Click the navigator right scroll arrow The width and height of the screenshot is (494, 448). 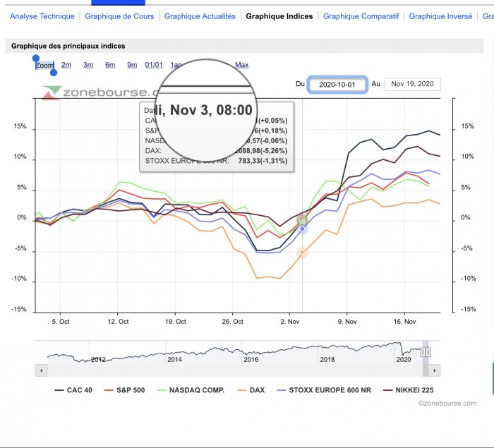tap(435, 370)
